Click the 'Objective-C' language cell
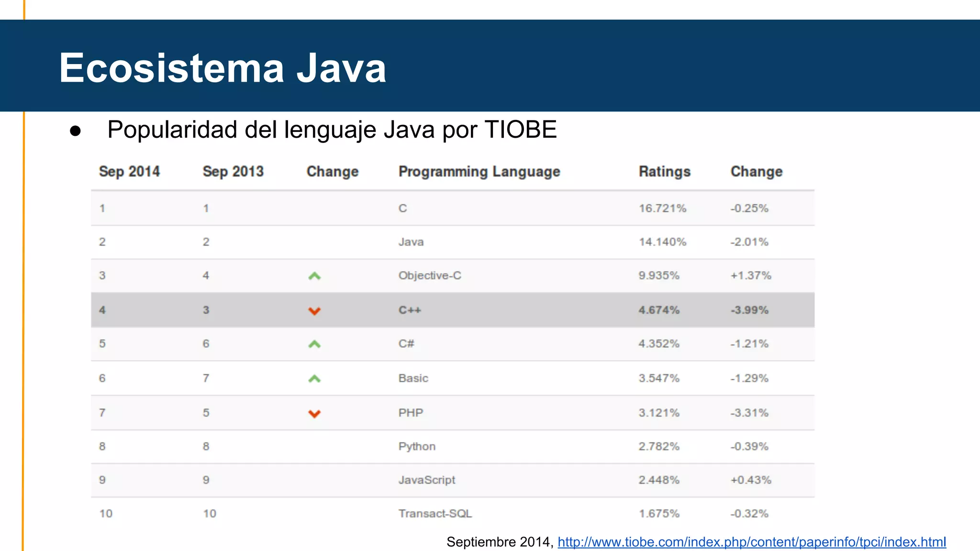Image resolution: width=980 pixels, height=551 pixels. point(430,275)
